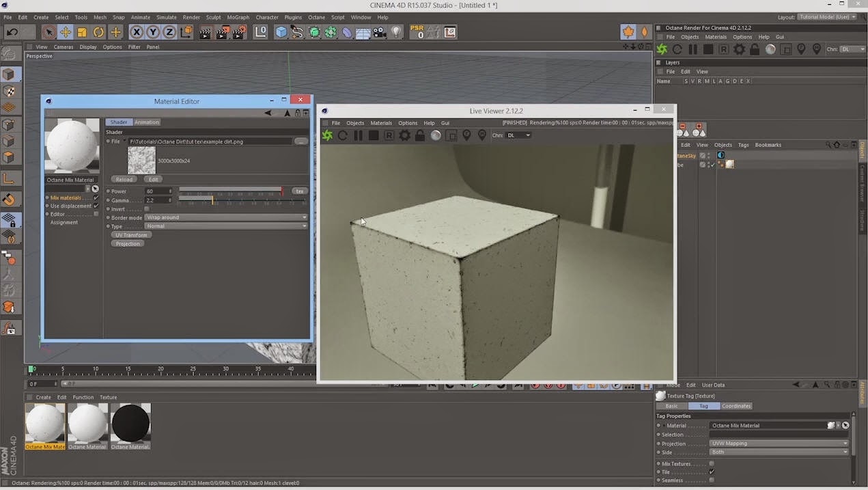Image resolution: width=868 pixels, height=490 pixels.
Task: Toggle the X axis lock
Action: [136, 32]
